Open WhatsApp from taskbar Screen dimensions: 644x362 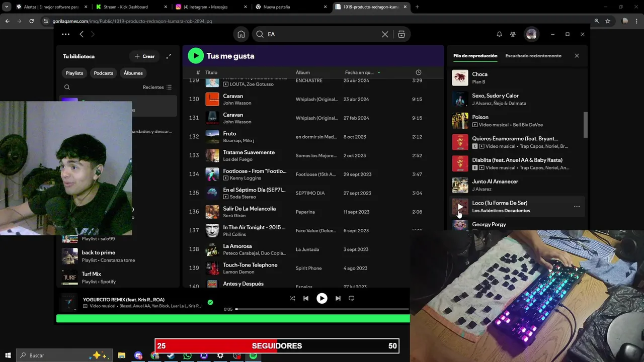coord(188,355)
